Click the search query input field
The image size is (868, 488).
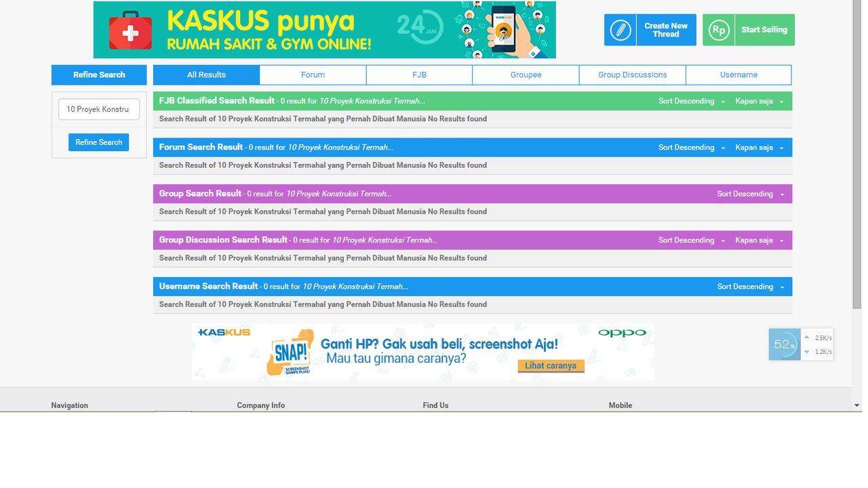pyautogui.click(x=99, y=109)
